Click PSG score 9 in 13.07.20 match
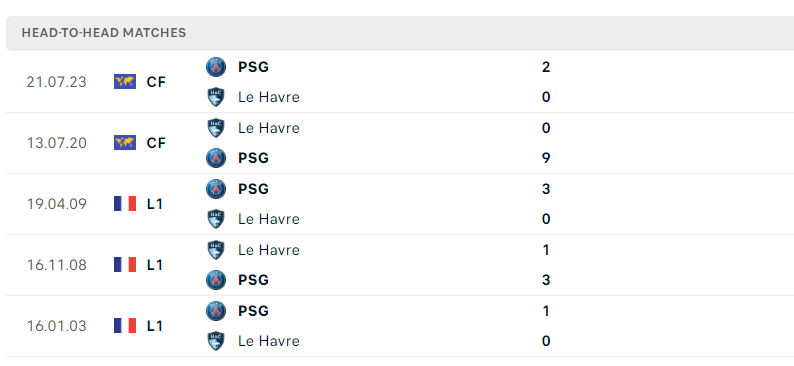 [x=546, y=158]
